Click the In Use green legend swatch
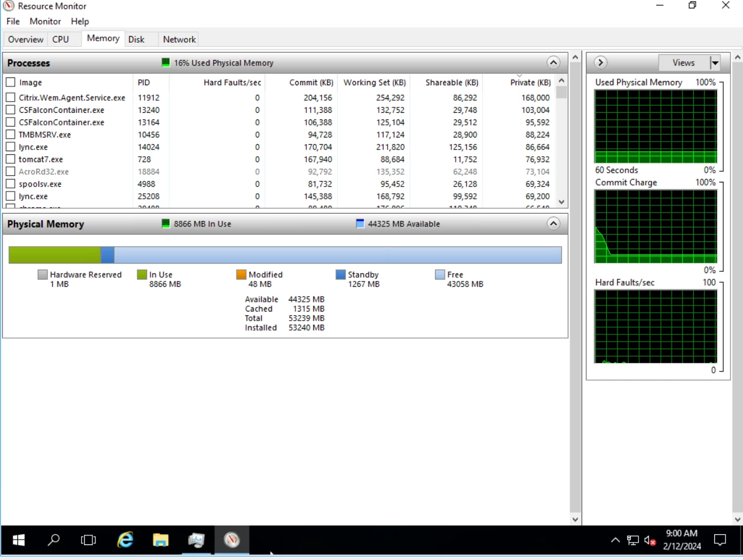The image size is (743, 560). (142, 274)
